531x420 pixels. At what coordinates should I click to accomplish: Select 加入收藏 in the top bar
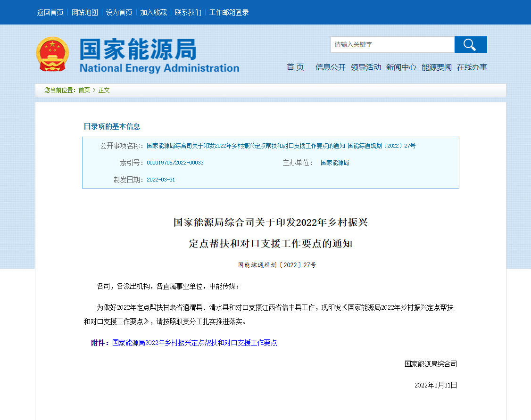point(154,12)
